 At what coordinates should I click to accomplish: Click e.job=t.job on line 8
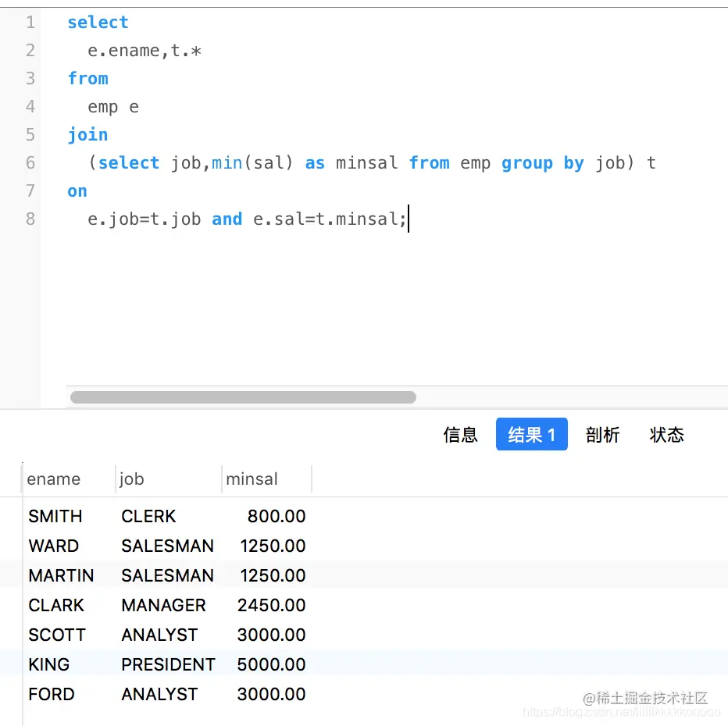coord(145,219)
